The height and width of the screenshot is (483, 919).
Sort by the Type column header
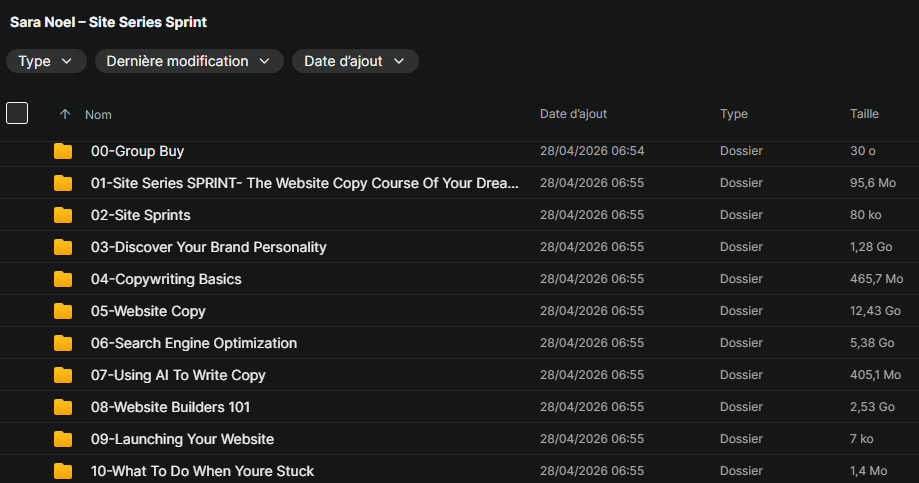click(734, 114)
